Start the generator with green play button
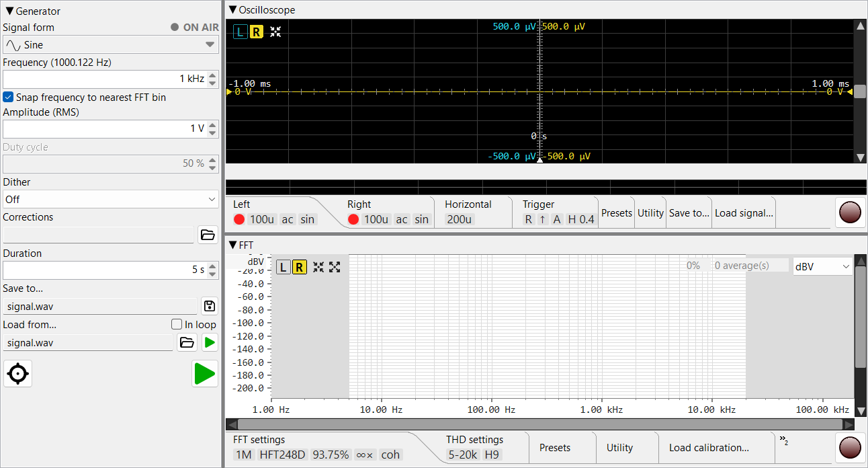The image size is (868, 468). (x=205, y=374)
